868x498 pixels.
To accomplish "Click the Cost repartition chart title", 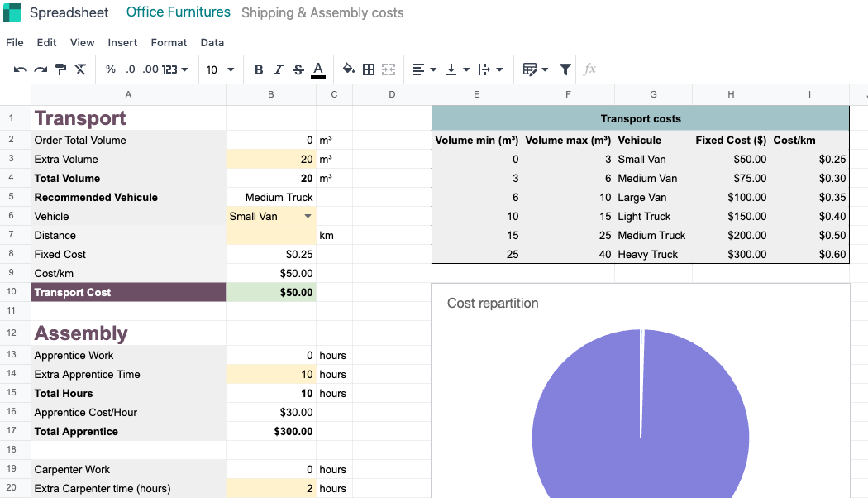I will [493, 303].
